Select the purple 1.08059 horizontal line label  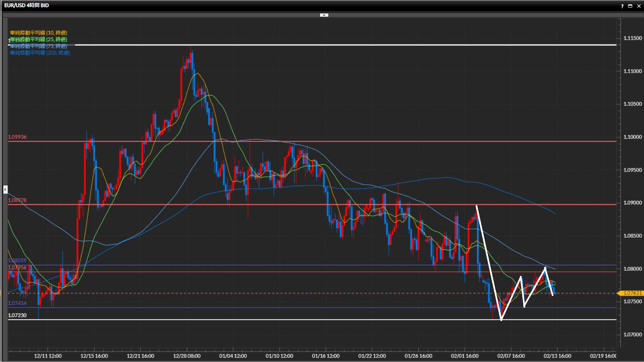point(17,260)
